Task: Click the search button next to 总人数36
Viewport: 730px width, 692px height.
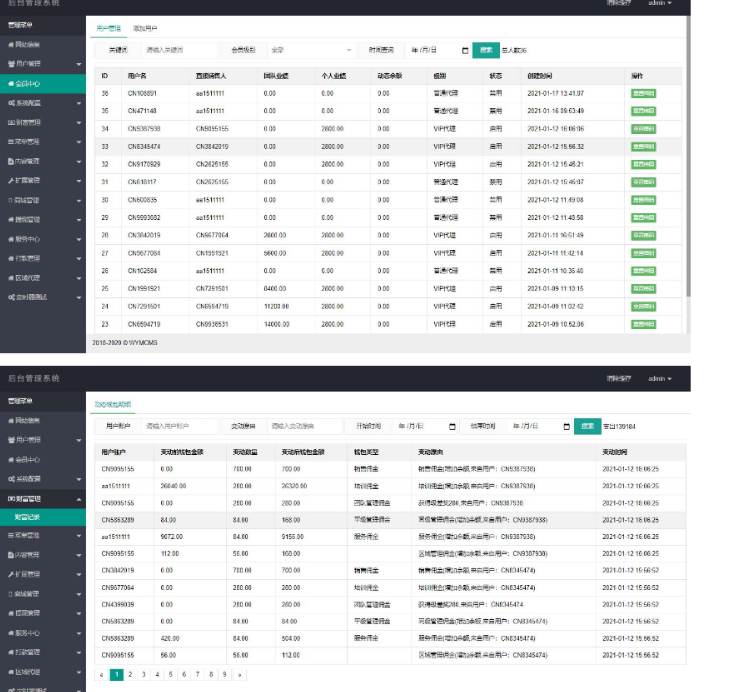Action: coord(485,50)
